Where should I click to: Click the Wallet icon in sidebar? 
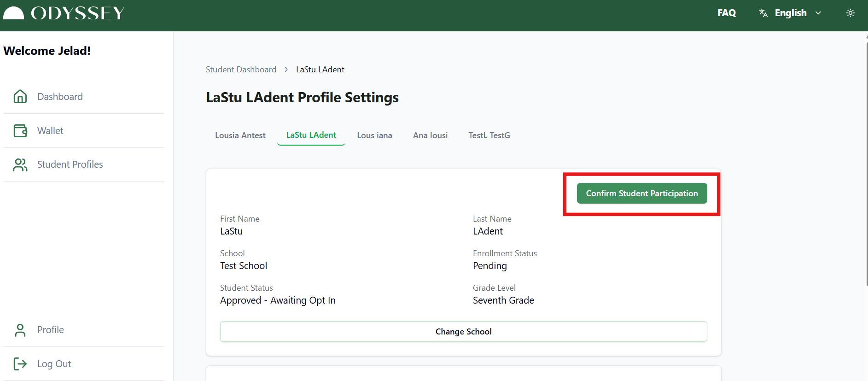(x=20, y=131)
